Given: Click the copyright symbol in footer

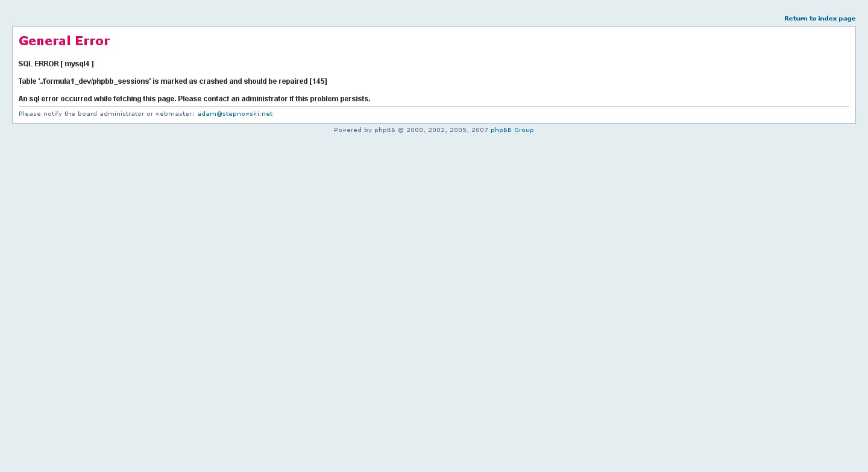Looking at the screenshot, I should 401,130.
